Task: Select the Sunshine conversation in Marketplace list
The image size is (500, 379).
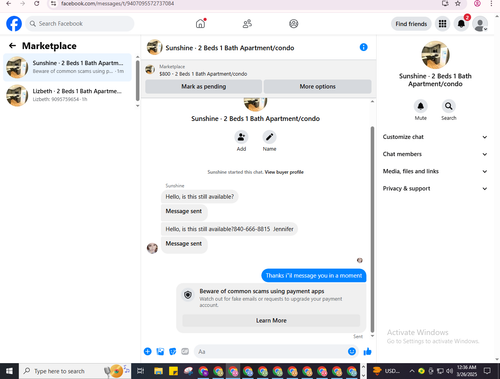Action: coord(68,67)
